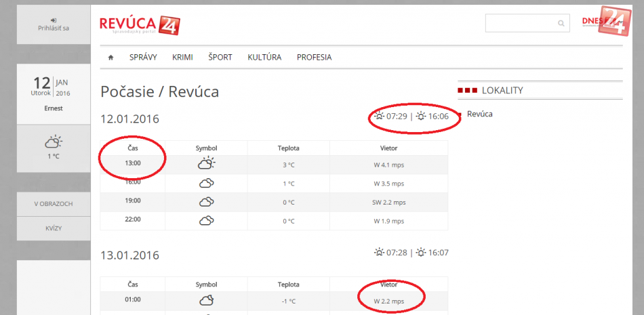Select Kultúra in the navigation bar
The width and height of the screenshot is (644, 315).
pyautogui.click(x=264, y=58)
